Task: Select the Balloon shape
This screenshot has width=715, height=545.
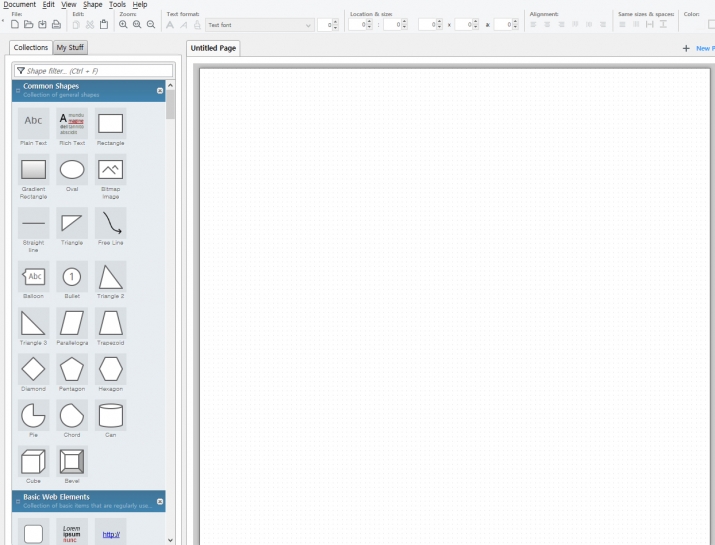Action: point(33,280)
